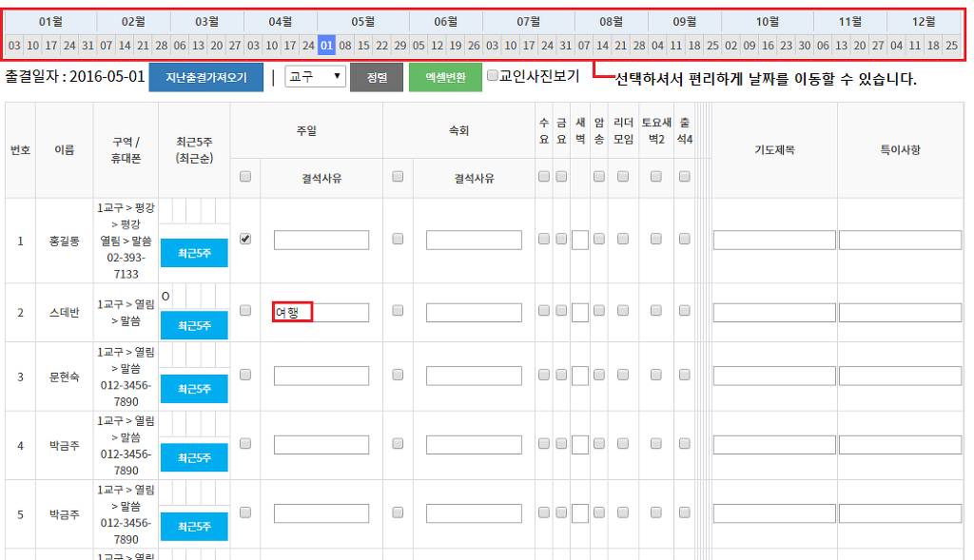The height and width of the screenshot is (560, 974).
Task: Check 스데반's 주일 attendance checkbox
Action: pyautogui.click(x=245, y=310)
